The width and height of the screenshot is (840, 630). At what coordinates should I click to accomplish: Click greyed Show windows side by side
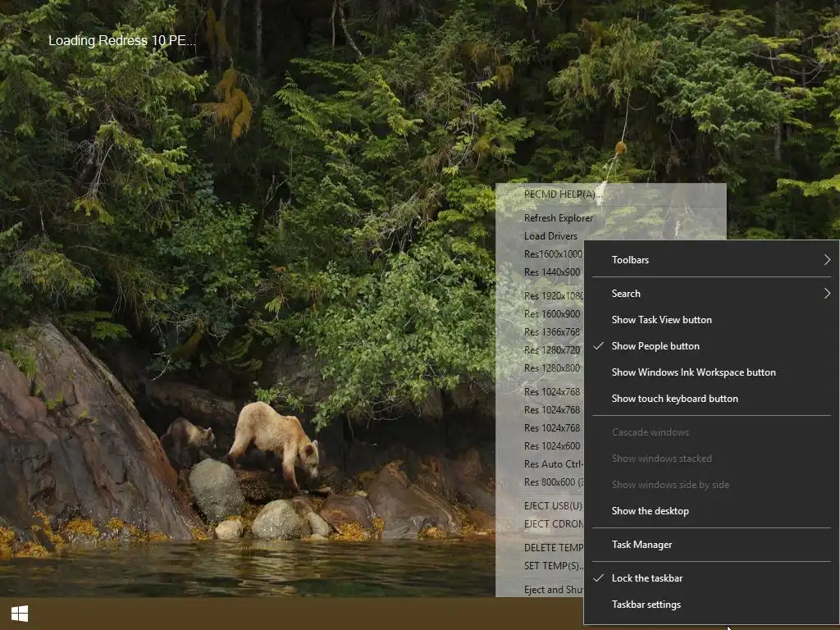point(711,485)
